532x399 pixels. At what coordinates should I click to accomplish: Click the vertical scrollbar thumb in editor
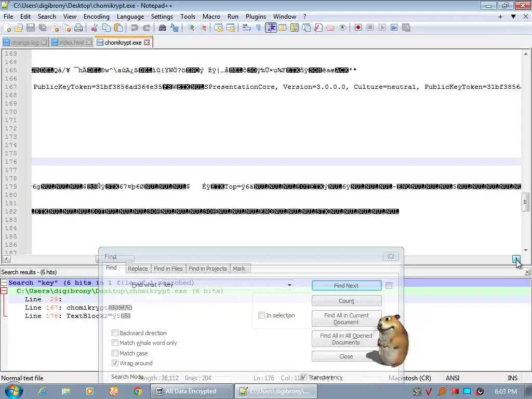click(525, 202)
